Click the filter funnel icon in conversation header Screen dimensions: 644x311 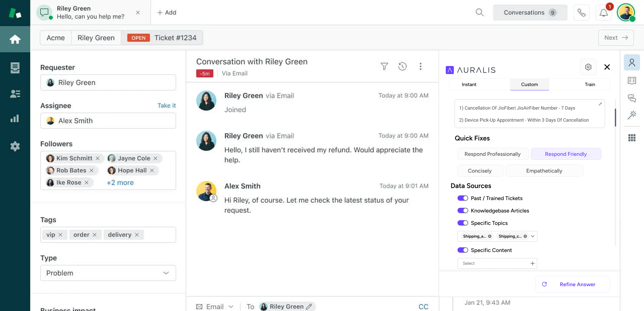coord(384,66)
